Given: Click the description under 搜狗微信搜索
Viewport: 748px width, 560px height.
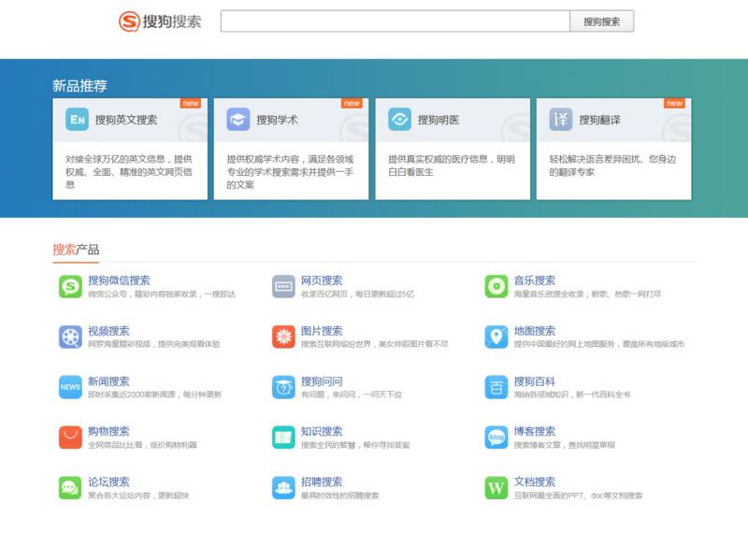Looking at the screenshot, I should pyautogui.click(x=162, y=294).
